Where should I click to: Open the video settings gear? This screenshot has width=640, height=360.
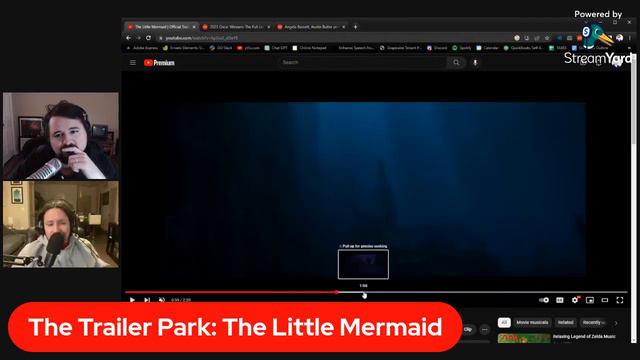[x=575, y=300]
